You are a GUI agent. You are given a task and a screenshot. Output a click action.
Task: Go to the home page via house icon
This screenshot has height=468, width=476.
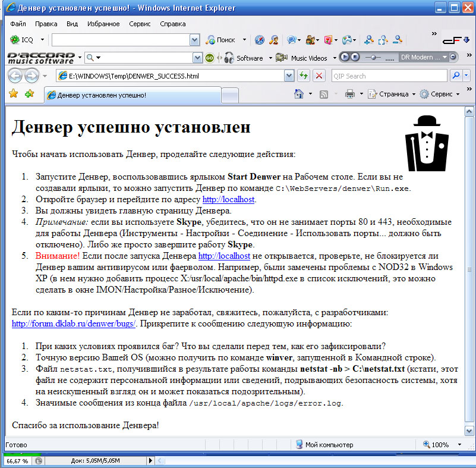(299, 94)
